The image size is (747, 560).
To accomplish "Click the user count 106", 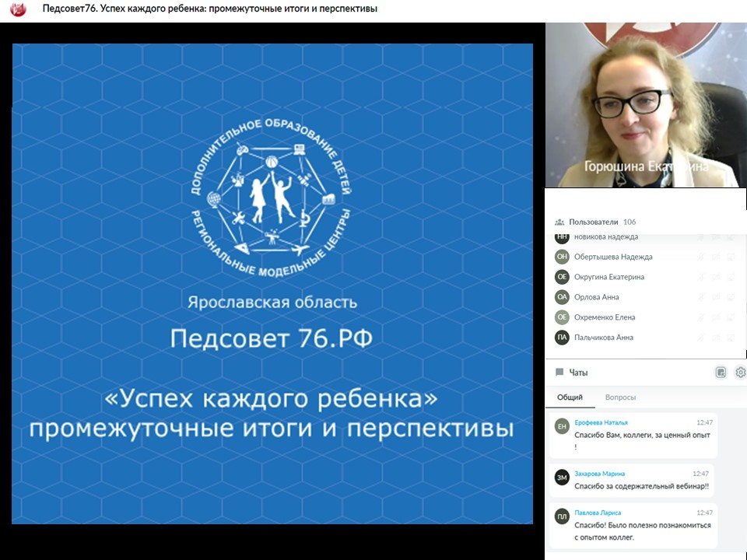I will point(630,222).
